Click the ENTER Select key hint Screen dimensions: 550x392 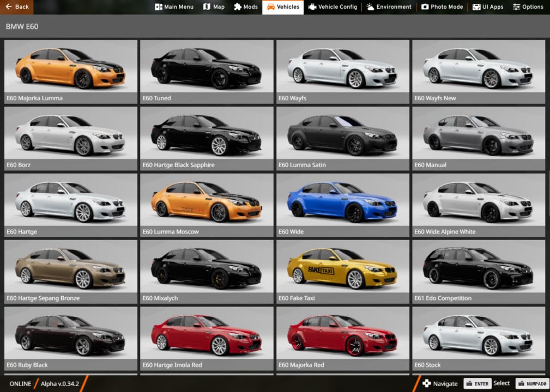[x=487, y=384]
